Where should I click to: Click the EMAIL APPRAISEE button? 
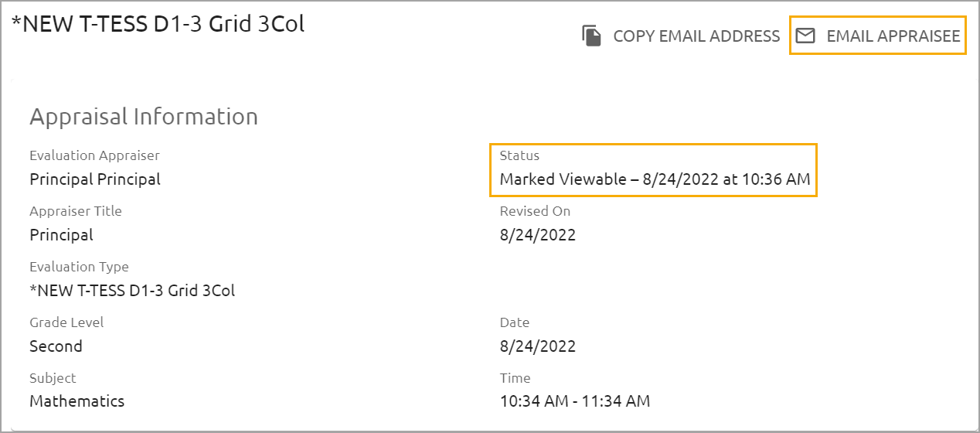click(878, 36)
